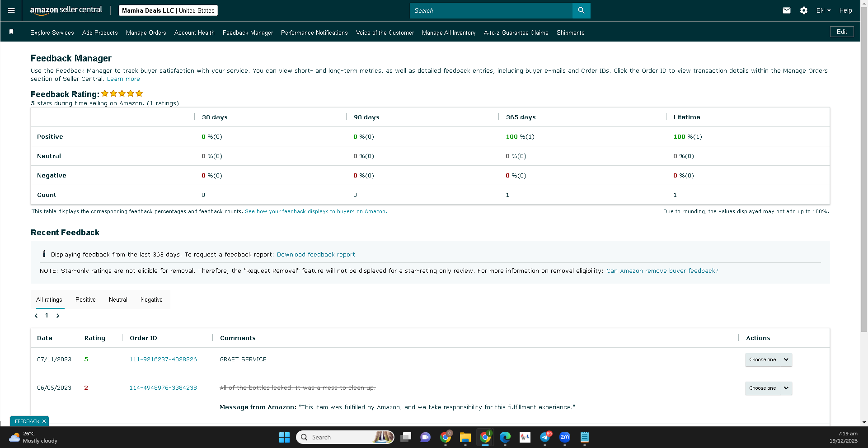Screen dimensions: 868x448
Task: Click the search magnifier button
Action: 581,10
